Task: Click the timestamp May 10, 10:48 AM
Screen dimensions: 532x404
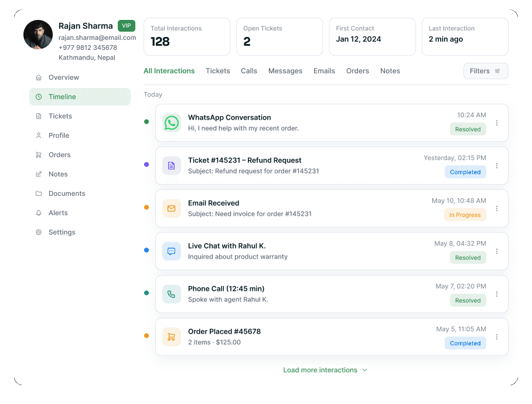Action: pyautogui.click(x=459, y=201)
